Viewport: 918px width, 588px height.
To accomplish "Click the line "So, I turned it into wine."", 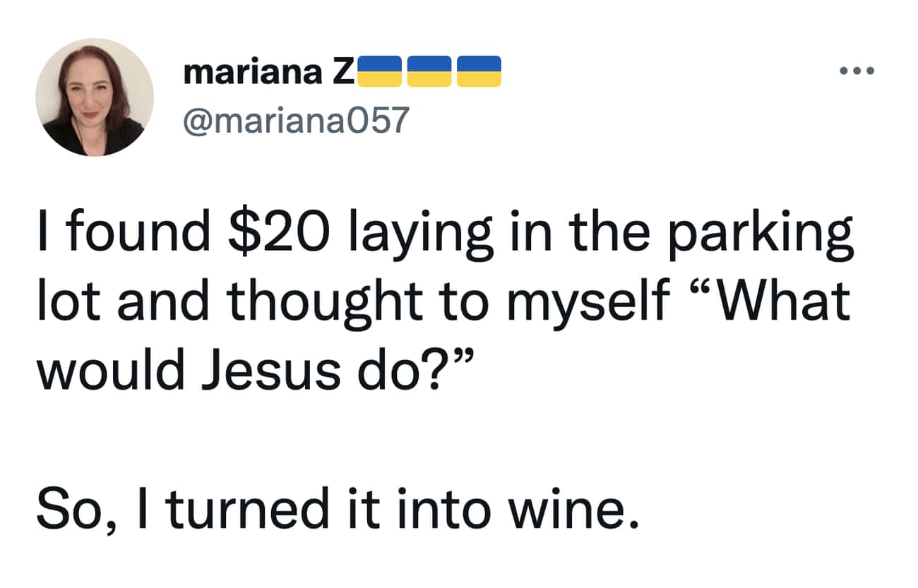I will pyautogui.click(x=332, y=508).
